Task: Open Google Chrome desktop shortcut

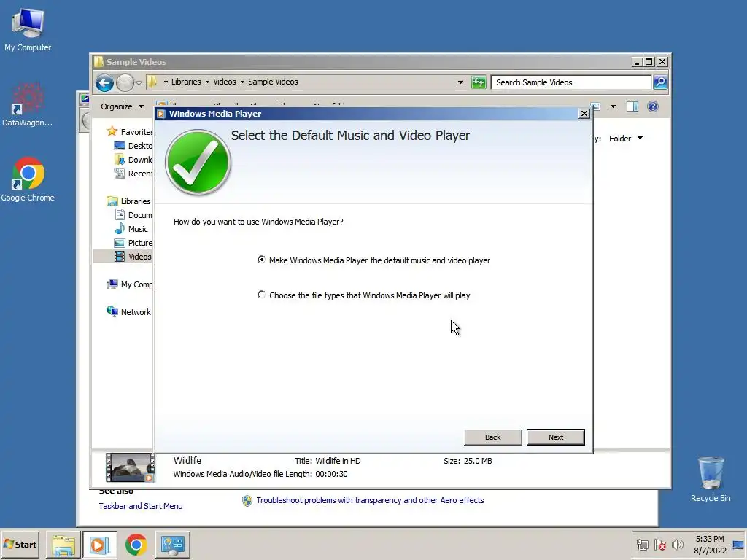Action: 28,179
